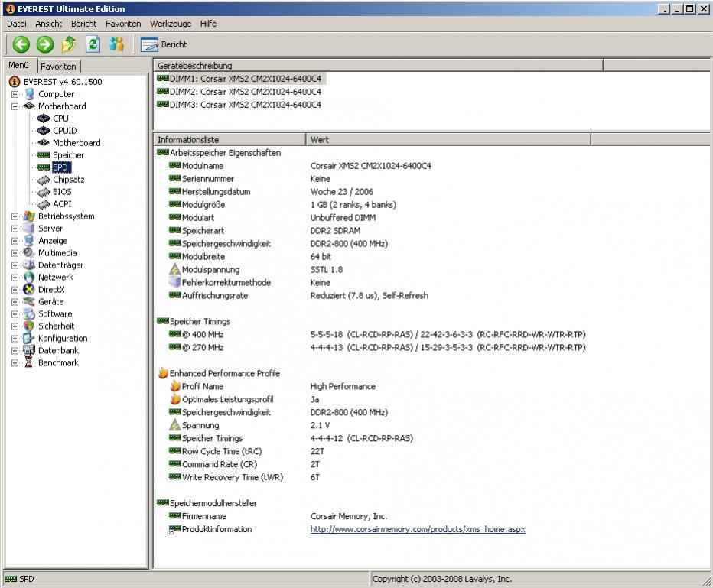713x588 pixels.
Task: Open the Ansicht menu
Action: pyautogui.click(x=49, y=24)
